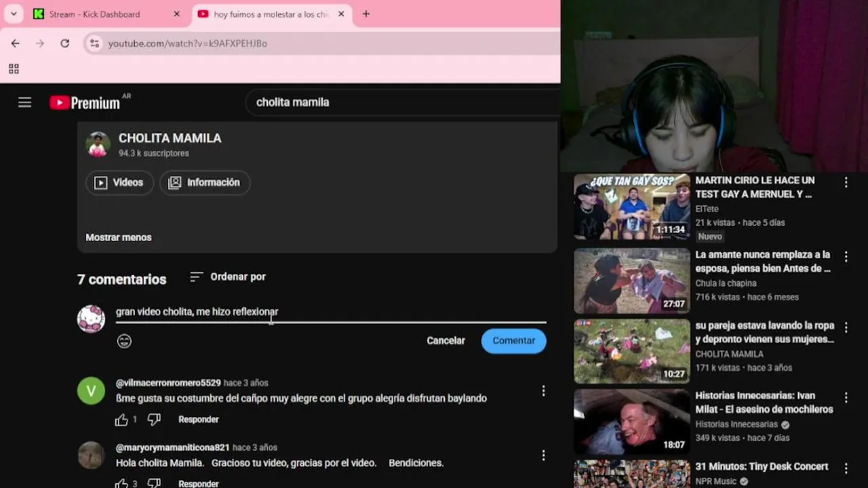Click the avatar of maryorymamaniticona821
868x488 pixels.
[x=91, y=455]
